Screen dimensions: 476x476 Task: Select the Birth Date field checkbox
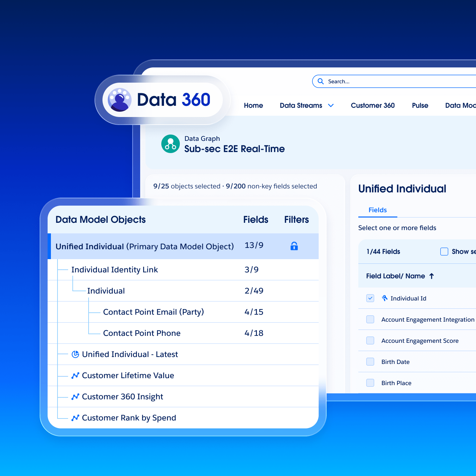pos(370,362)
